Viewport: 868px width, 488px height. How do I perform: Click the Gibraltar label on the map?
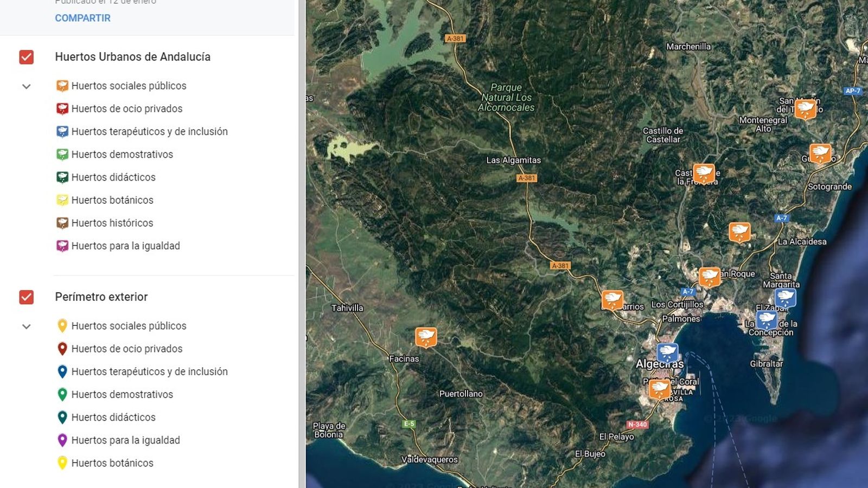point(766,364)
